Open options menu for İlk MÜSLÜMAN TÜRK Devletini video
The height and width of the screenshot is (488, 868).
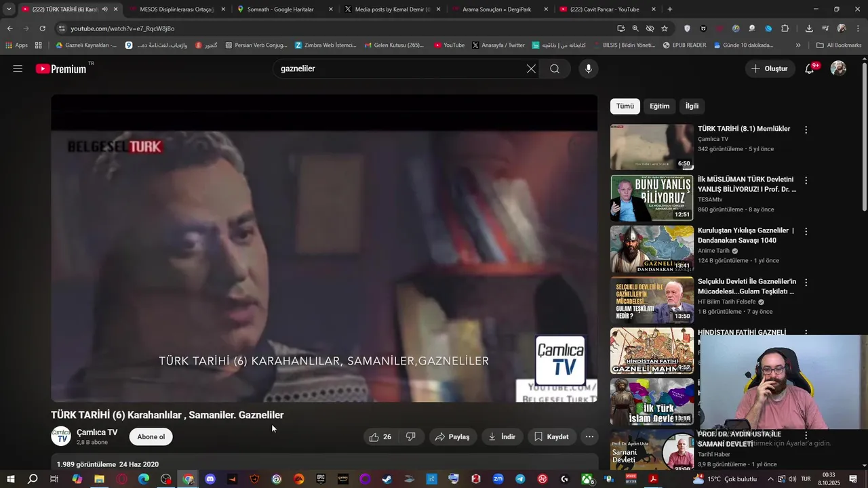coord(806,181)
